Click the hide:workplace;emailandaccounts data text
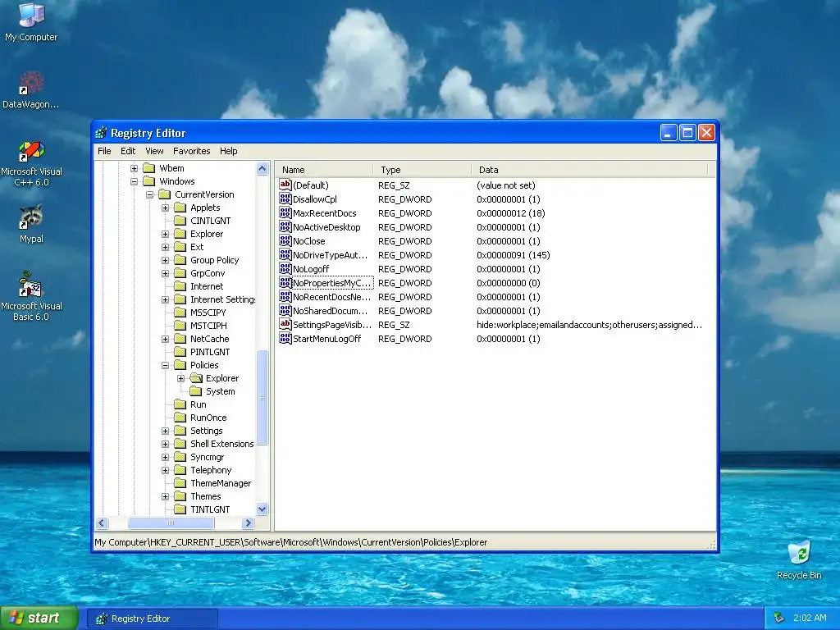840x630 pixels. click(x=589, y=325)
